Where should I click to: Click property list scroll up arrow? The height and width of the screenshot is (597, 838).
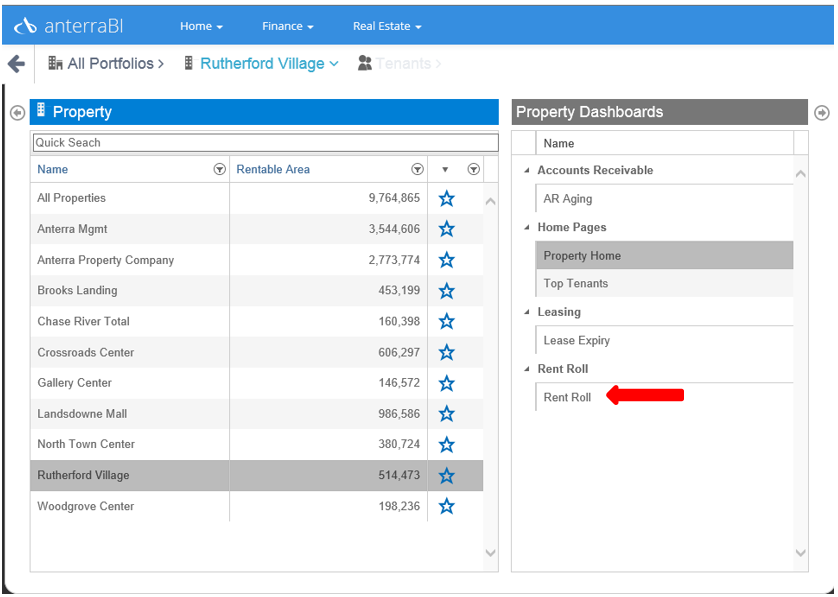491,201
